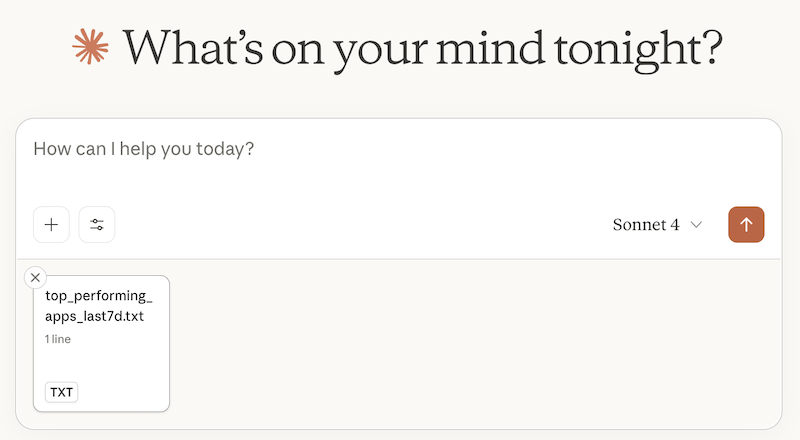Click the orange Claude starburst logo
Screen dimensions: 800x440
click(90, 47)
